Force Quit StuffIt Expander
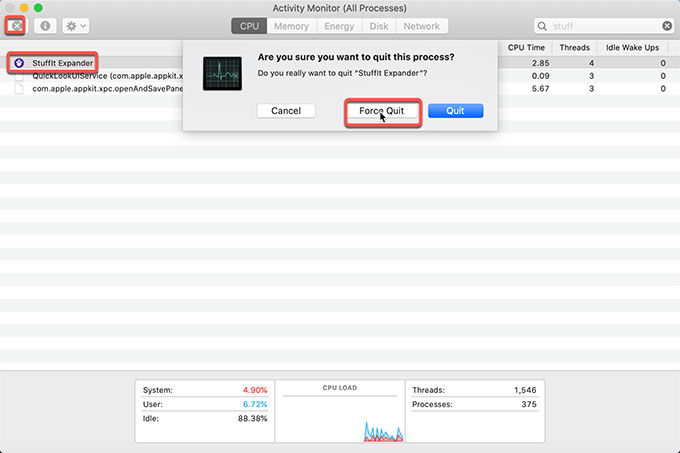Screen dimensions: 680x453 point(381,111)
